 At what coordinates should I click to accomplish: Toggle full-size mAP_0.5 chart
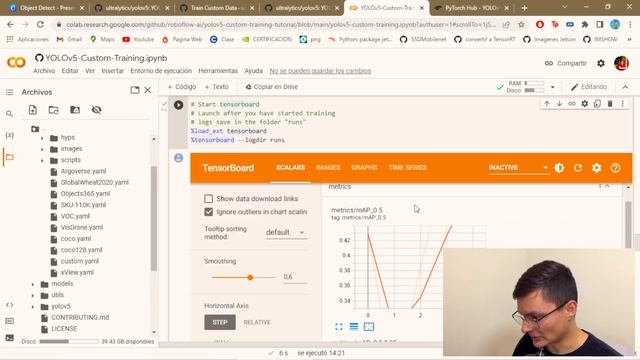click(339, 327)
